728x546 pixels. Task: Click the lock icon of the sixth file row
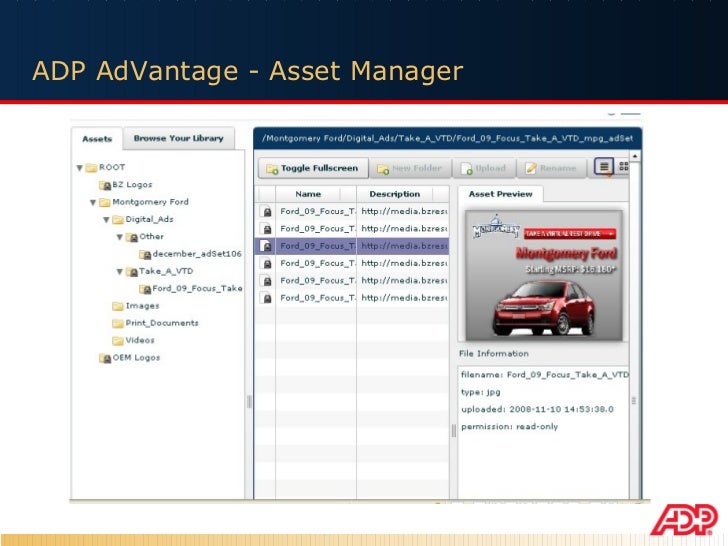267,298
